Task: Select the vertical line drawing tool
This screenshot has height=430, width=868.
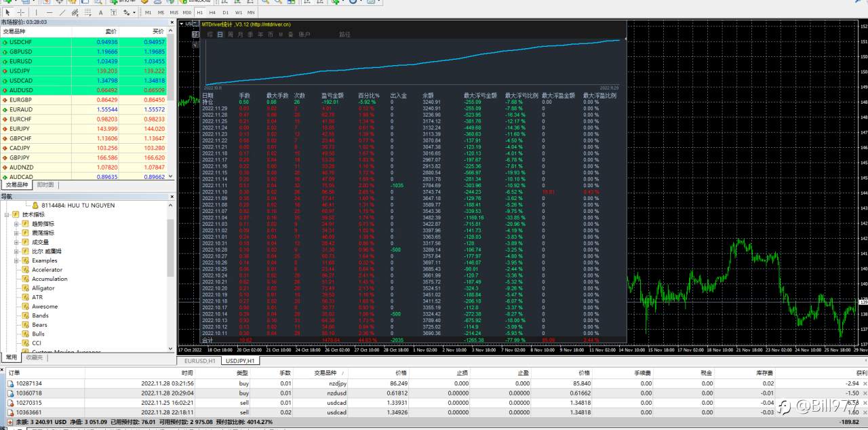Action: tap(37, 12)
